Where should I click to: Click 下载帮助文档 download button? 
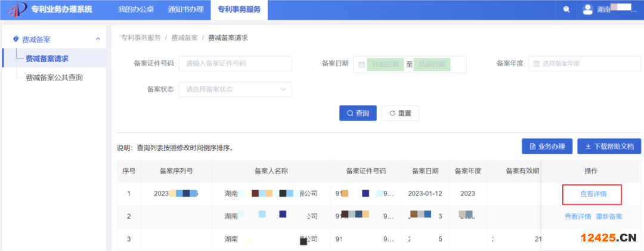coord(609,146)
